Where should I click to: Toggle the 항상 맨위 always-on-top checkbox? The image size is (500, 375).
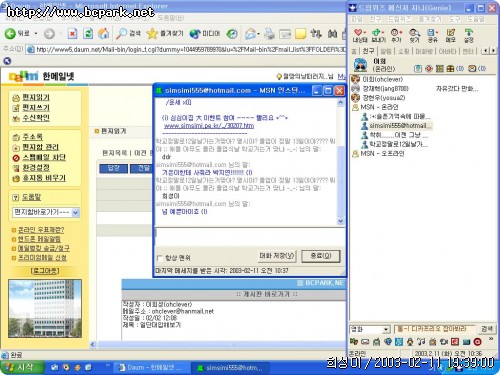[x=159, y=258]
